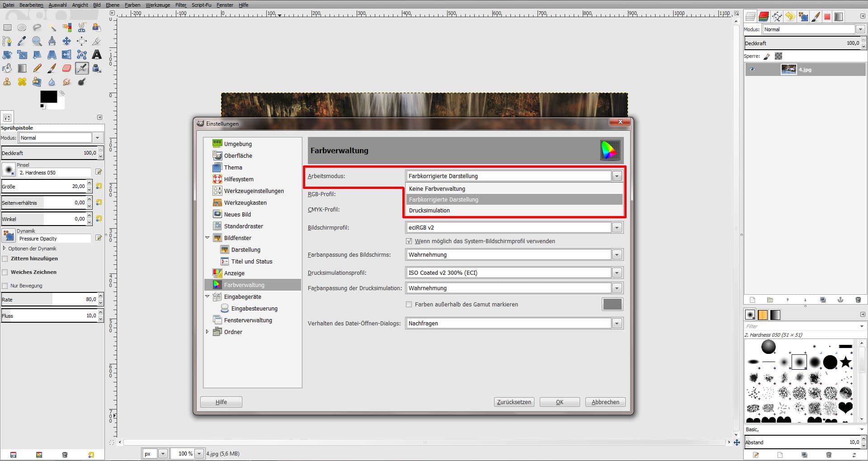The height and width of the screenshot is (461, 868).
Task: Confirm settings with the OK button
Action: pos(559,402)
